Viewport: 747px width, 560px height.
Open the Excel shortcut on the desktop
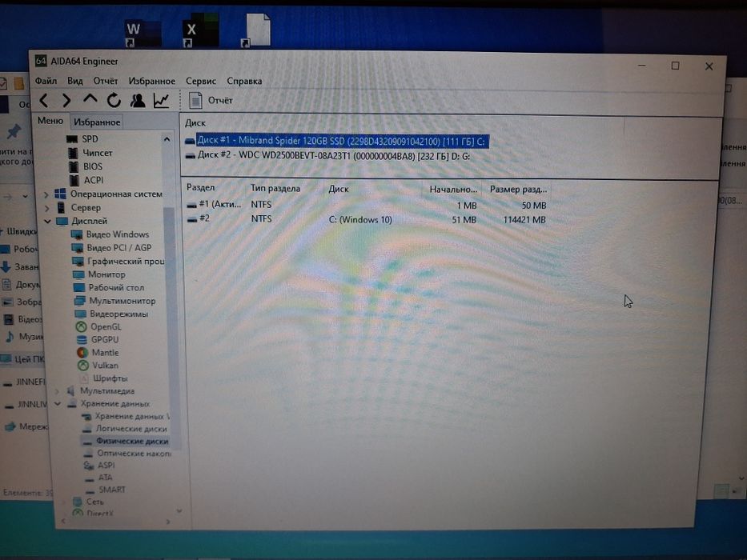[201, 31]
